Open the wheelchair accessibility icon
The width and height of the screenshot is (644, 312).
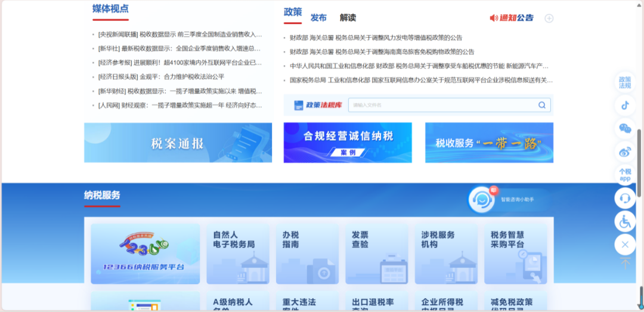point(625,221)
